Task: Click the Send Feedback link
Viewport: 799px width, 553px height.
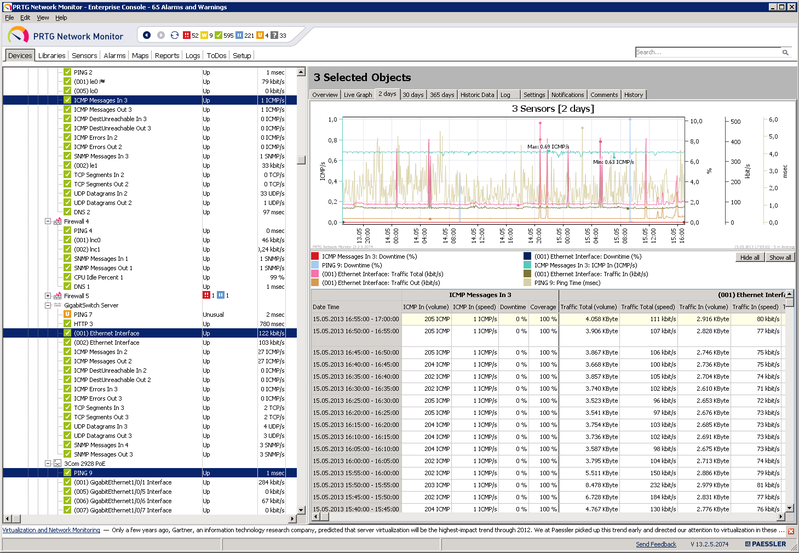Action: pyautogui.click(x=656, y=544)
